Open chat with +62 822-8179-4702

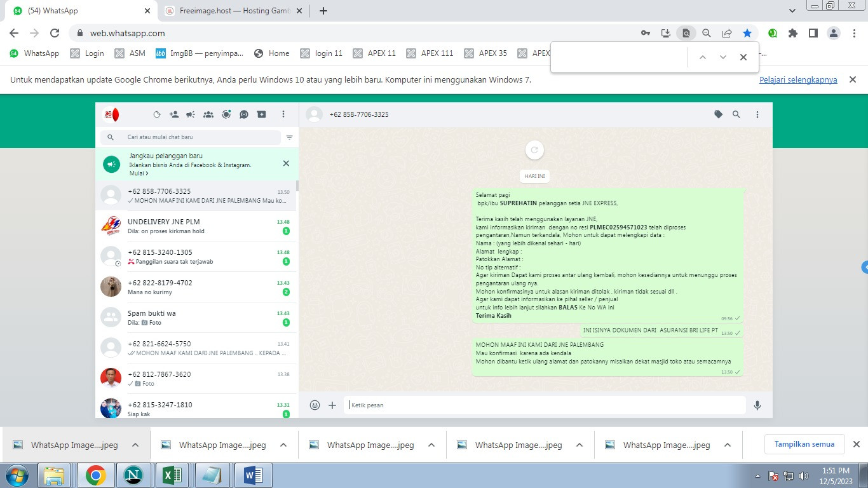point(196,287)
